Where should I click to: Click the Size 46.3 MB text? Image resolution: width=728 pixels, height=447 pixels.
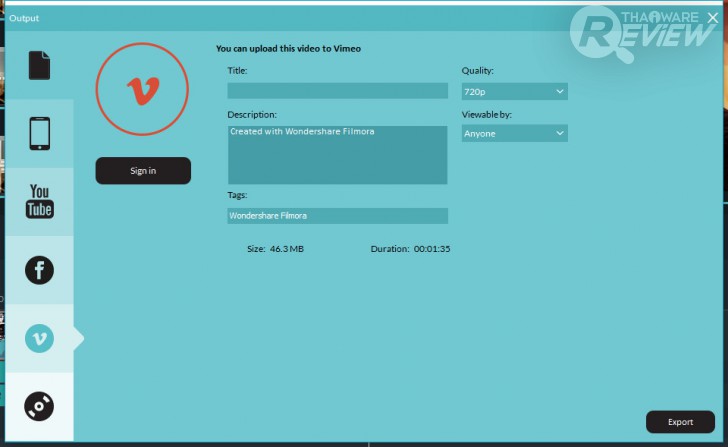click(x=275, y=249)
